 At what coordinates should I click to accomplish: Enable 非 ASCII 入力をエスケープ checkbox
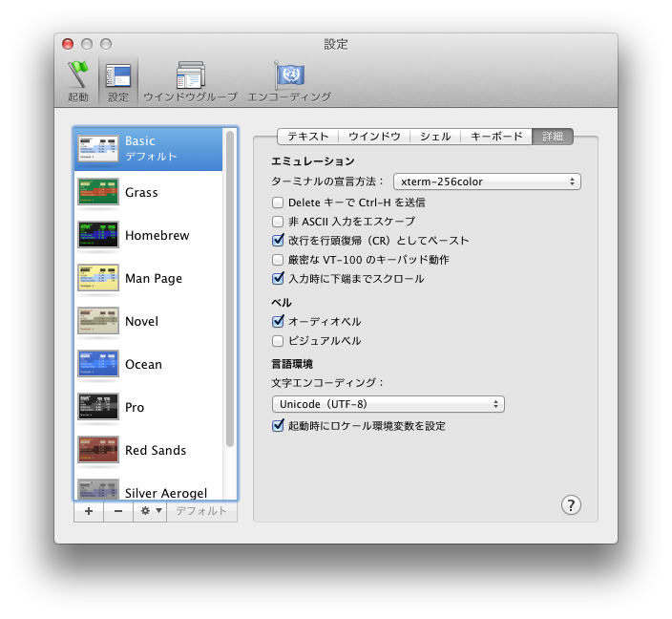pyautogui.click(x=278, y=222)
